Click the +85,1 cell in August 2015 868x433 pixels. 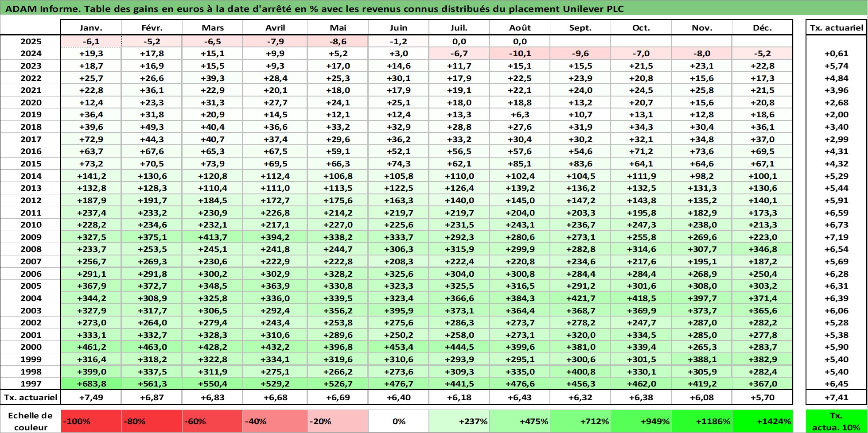[x=520, y=164]
